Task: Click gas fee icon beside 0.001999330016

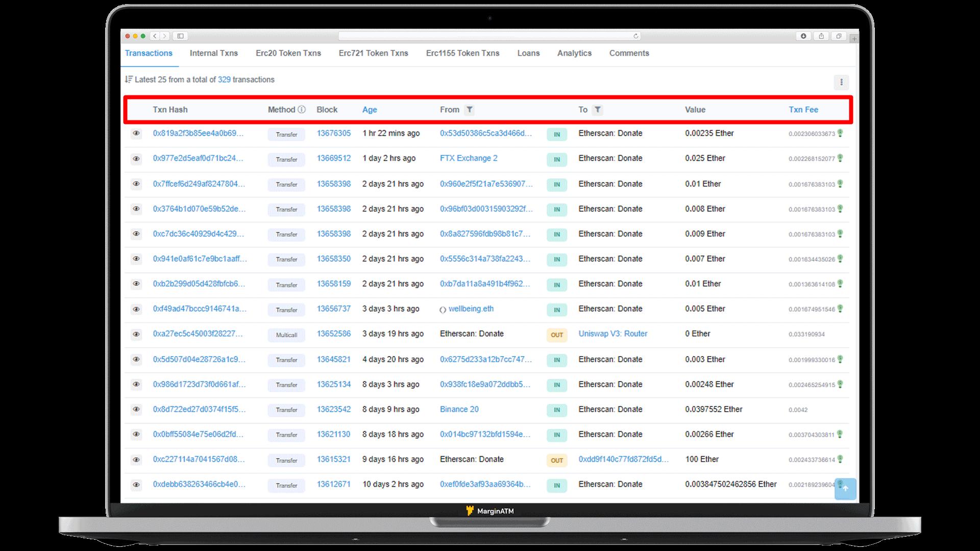Action: coord(840,359)
